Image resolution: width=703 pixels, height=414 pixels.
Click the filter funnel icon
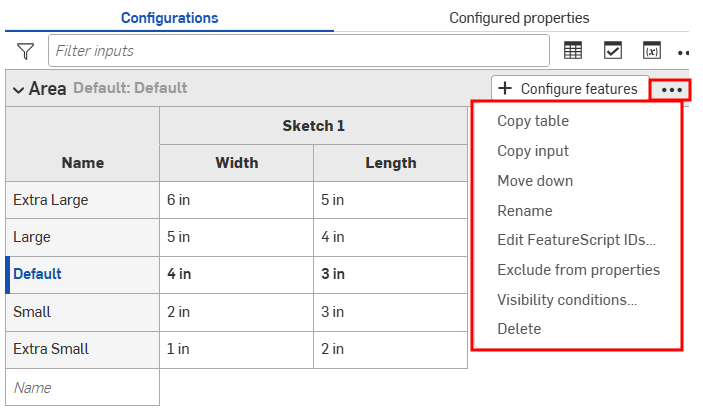pos(25,50)
